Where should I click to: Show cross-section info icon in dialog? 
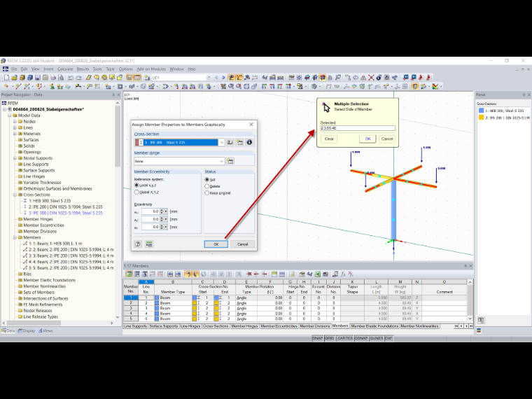[249, 142]
